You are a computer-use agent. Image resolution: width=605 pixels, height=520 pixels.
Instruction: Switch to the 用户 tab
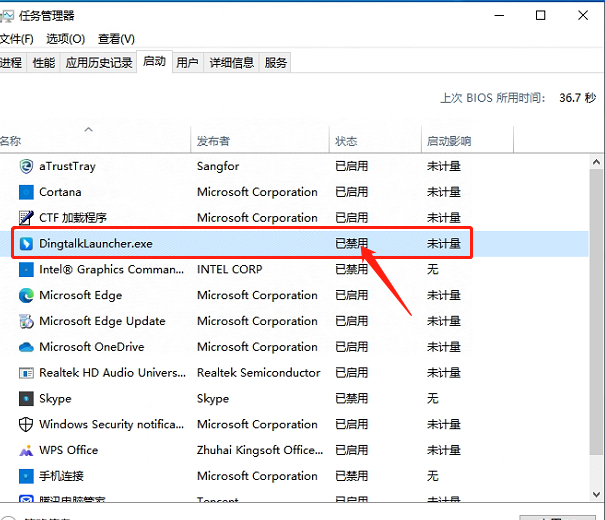pyautogui.click(x=188, y=62)
